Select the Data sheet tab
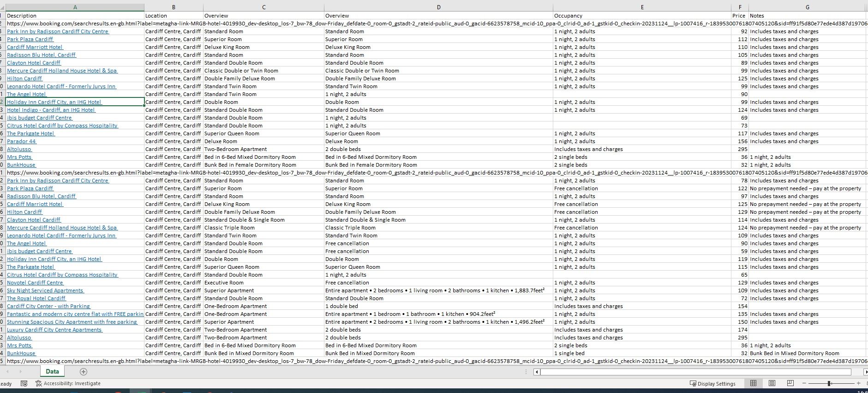868x393 pixels. point(52,371)
